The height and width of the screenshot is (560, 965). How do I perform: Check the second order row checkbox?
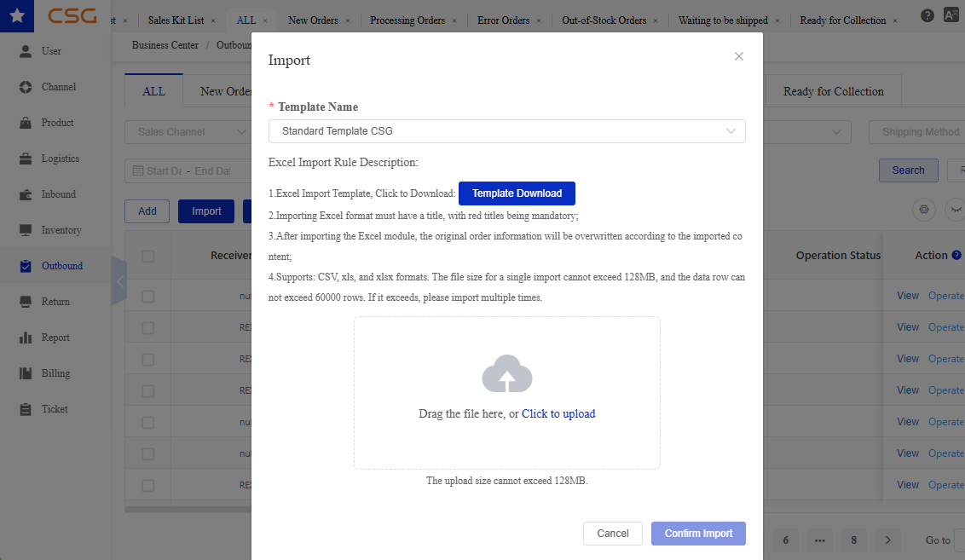pos(147,327)
